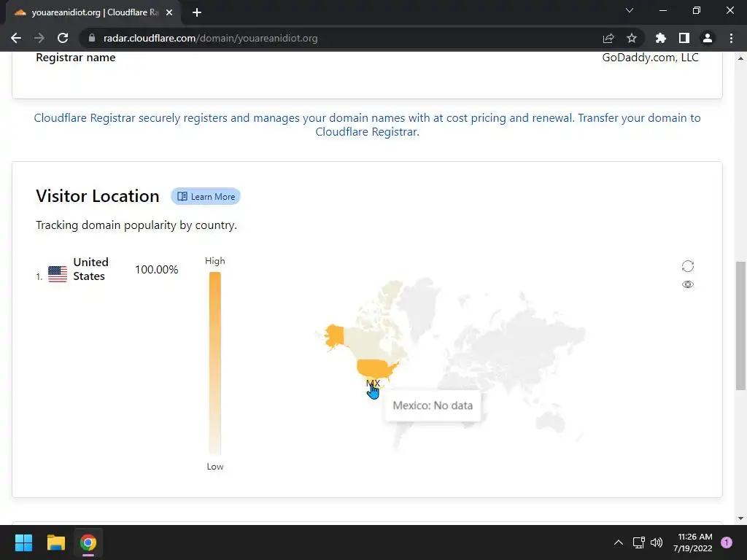
Task: Click the Registrar name label
Action: click(x=76, y=57)
